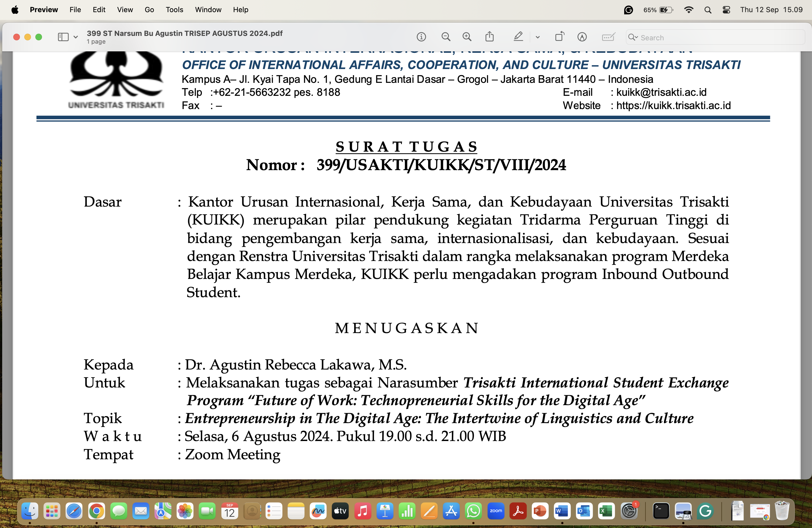The width and height of the screenshot is (812, 528).
Task: Rotate the page with rotate icon
Action: click(x=560, y=36)
